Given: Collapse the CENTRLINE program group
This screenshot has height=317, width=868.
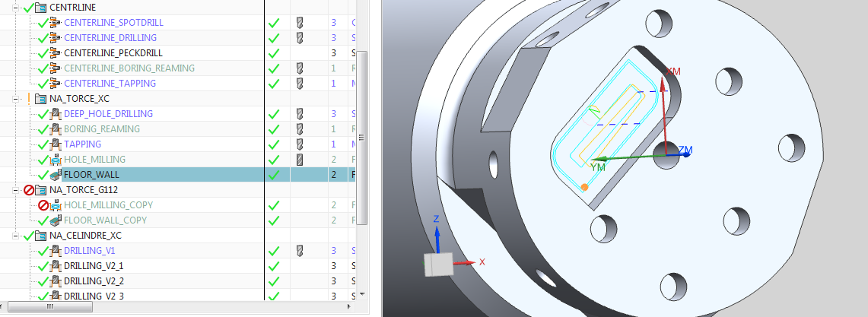Looking at the screenshot, I should [x=16, y=8].
